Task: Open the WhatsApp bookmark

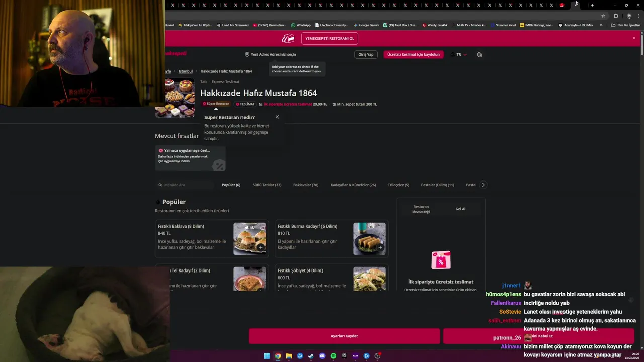Action: [x=301, y=25]
